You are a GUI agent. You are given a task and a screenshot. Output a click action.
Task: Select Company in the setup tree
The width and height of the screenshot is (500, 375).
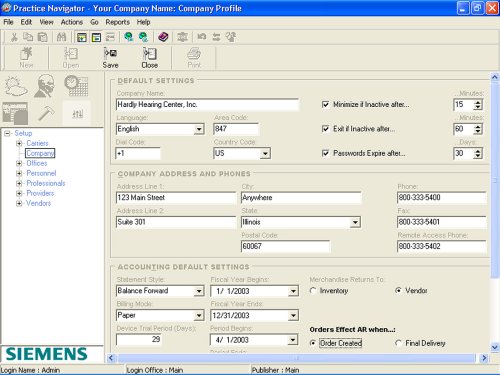(40, 153)
